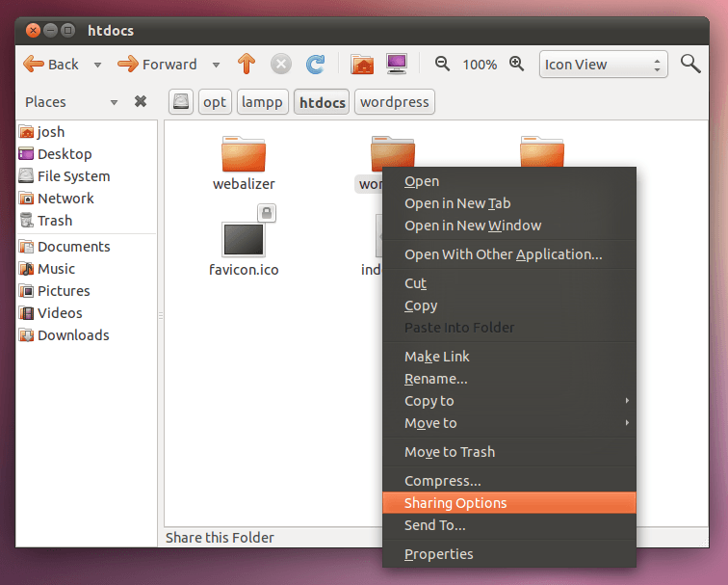
Task: Choose Properties from the context menu
Action: 509,554
